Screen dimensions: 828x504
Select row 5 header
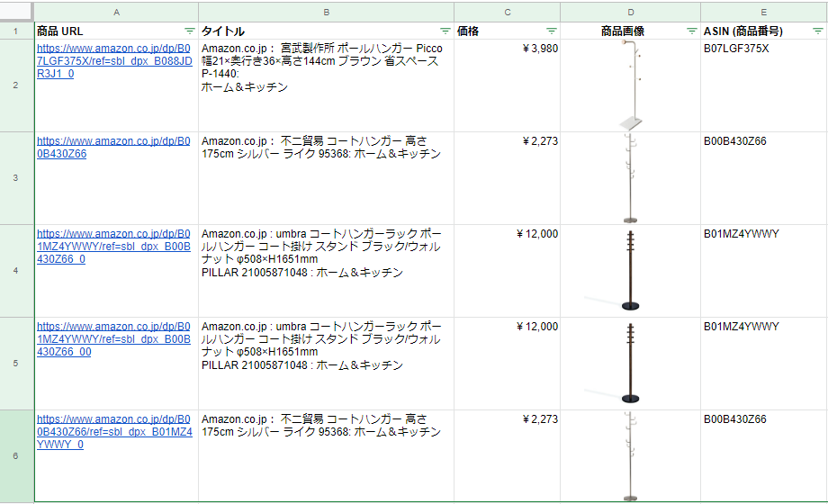coord(16,364)
